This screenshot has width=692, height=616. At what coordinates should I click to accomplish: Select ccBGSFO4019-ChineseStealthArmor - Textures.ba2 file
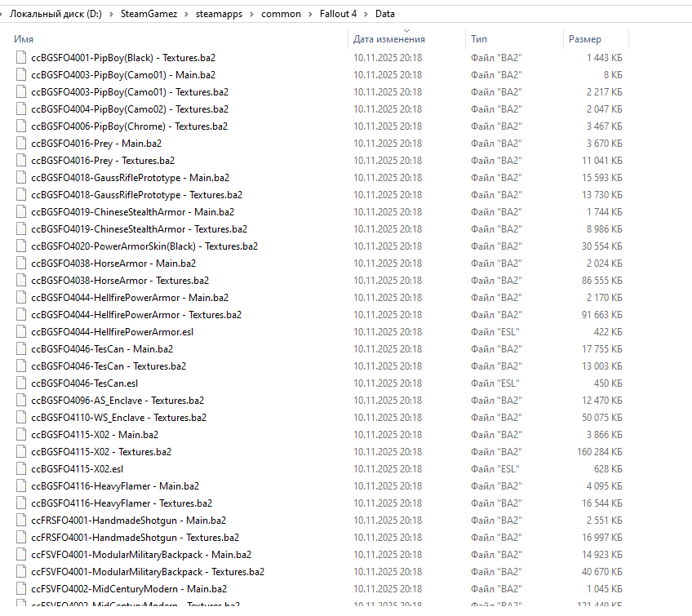139,229
